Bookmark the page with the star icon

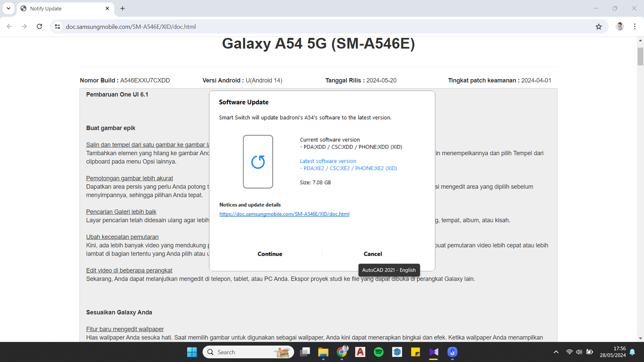(599, 26)
